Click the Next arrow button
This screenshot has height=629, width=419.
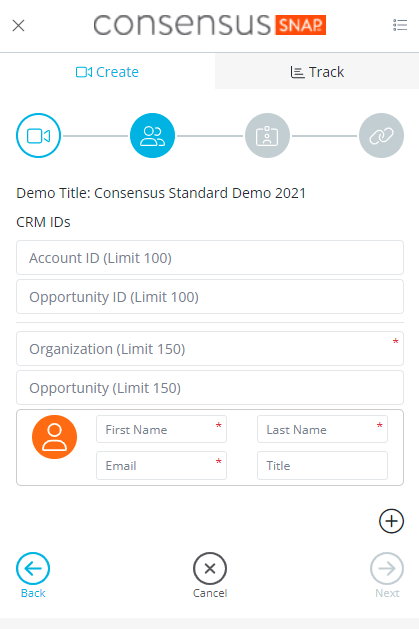pyautogui.click(x=387, y=575)
